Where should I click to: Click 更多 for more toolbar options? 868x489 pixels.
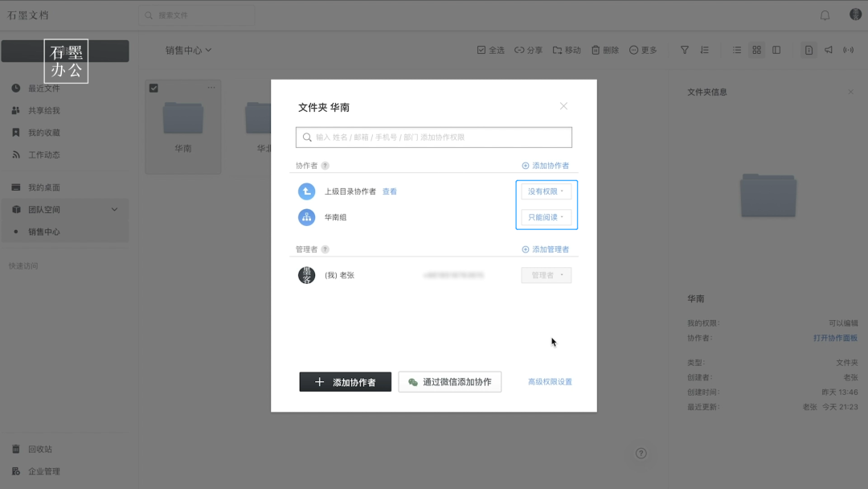(644, 49)
